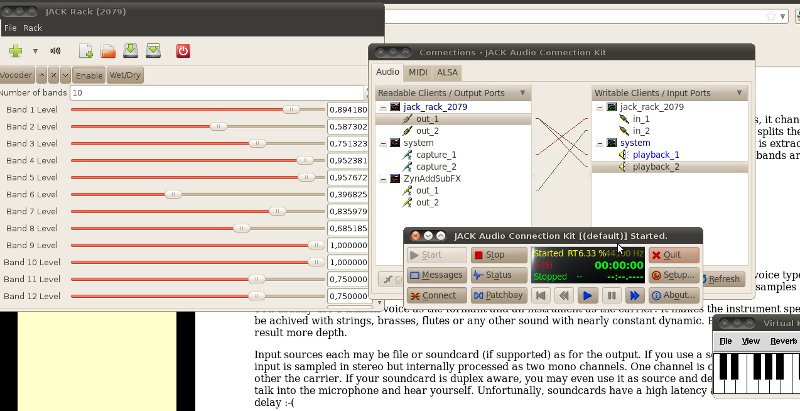Select capture_1 port under system
The width and height of the screenshot is (800, 411).
tap(436, 155)
